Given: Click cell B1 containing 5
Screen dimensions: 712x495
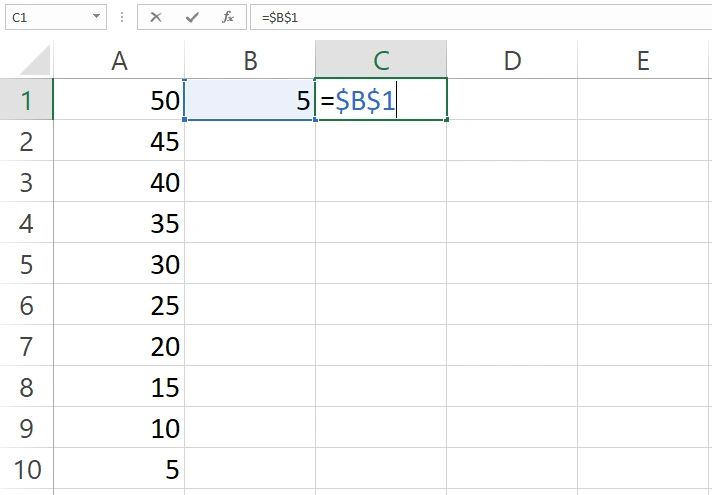Looking at the screenshot, I should point(250,99).
